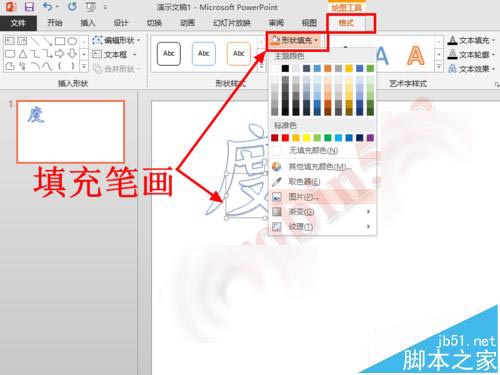
Task: Select the scribble shape tool
Action: [22, 66]
